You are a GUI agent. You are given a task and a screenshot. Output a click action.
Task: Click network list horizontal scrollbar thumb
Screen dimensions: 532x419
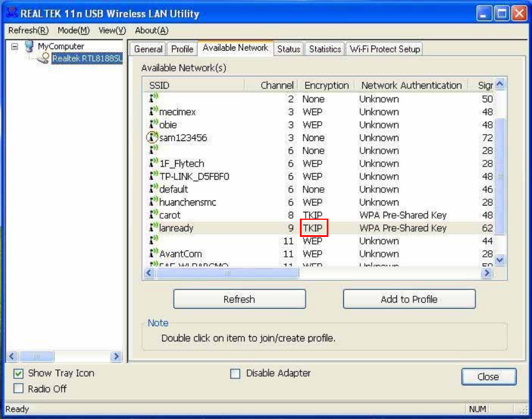[x=228, y=273]
